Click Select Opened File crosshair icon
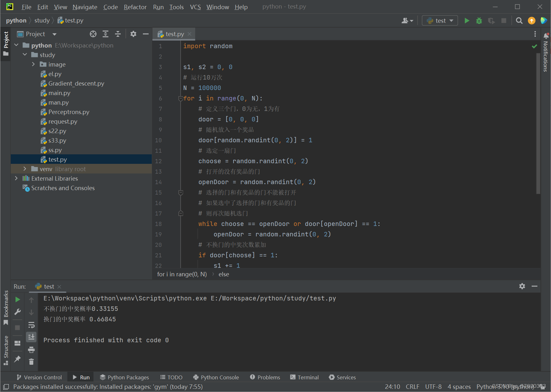 click(93, 34)
